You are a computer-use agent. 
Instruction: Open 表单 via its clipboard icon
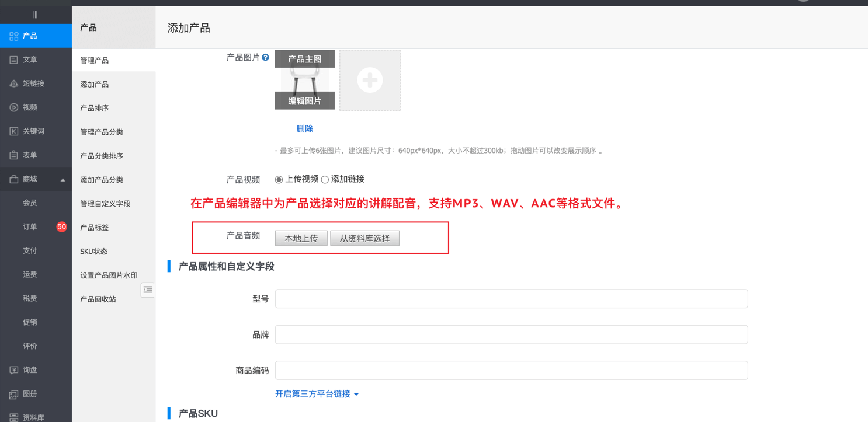pos(14,155)
